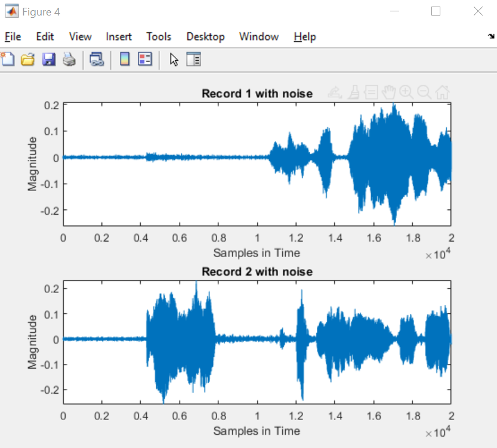The height and width of the screenshot is (448, 497).
Task: Click the MATLAB logo in title bar
Action: [x=11, y=11]
